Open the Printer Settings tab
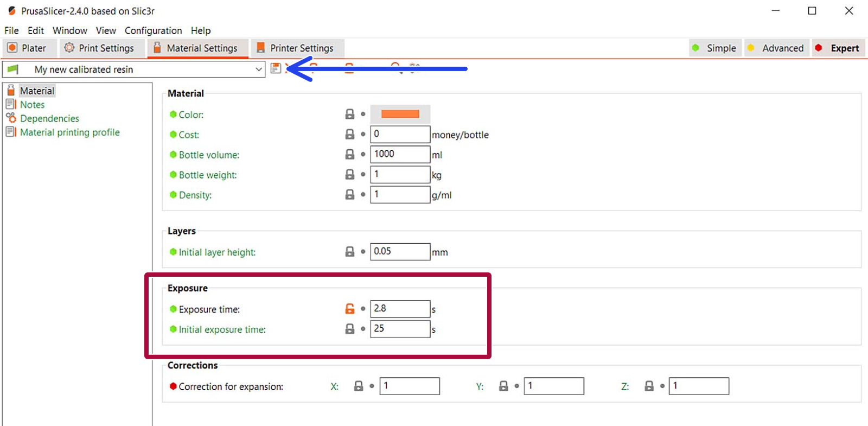The width and height of the screenshot is (868, 426). tap(297, 48)
